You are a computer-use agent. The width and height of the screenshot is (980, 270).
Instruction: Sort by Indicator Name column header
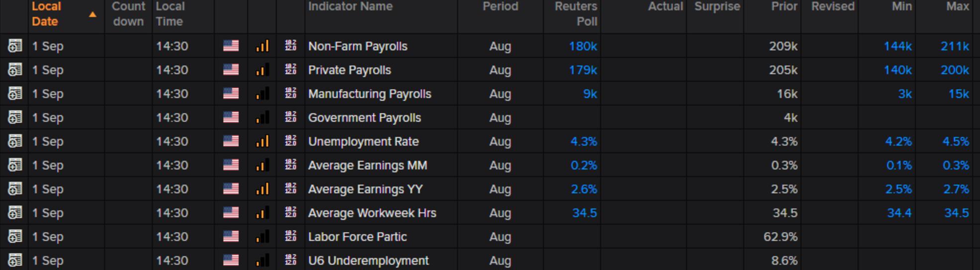pos(350,6)
